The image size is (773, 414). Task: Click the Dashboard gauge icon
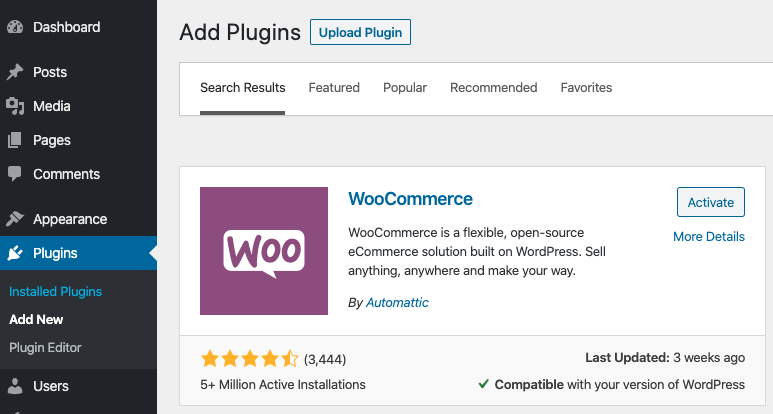[x=15, y=27]
